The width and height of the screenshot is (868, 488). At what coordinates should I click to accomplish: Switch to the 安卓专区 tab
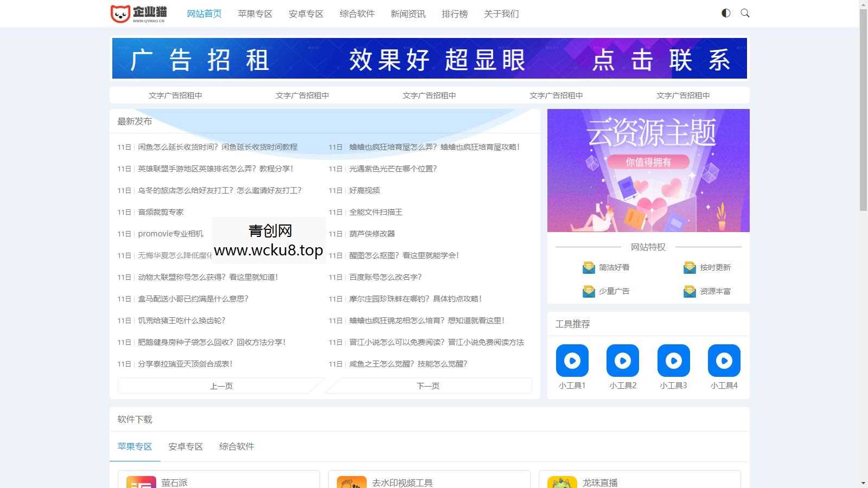pos(184,446)
